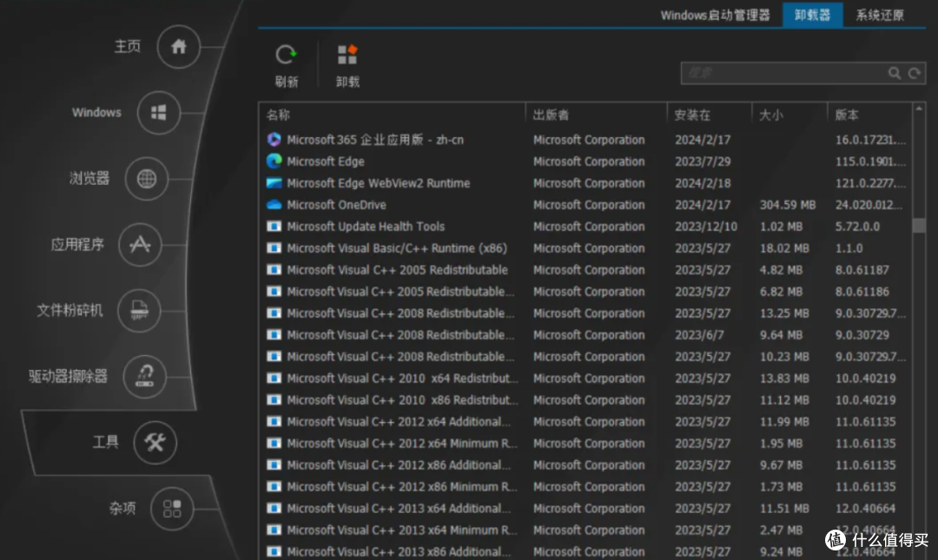
Task: Select Microsoft 365 企业应用版 - zh-cn row
Action: [x=586, y=140]
